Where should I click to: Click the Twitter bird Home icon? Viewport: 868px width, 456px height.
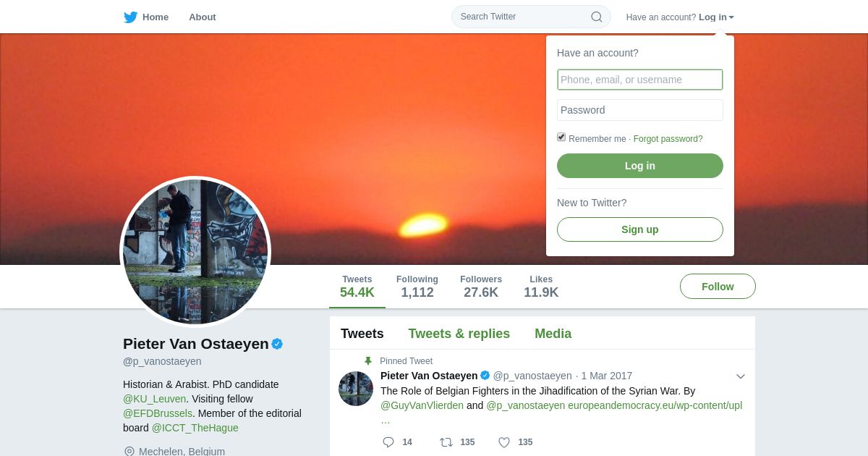coord(130,17)
